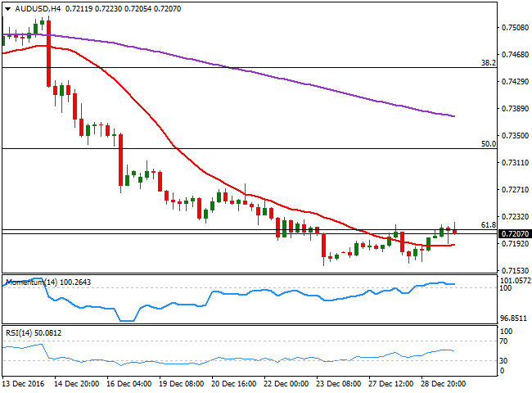Click the 22 Dec 00:00 time label
Image resolution: width=532 pixels, height=393 pixels.
[x=286, y=384]
